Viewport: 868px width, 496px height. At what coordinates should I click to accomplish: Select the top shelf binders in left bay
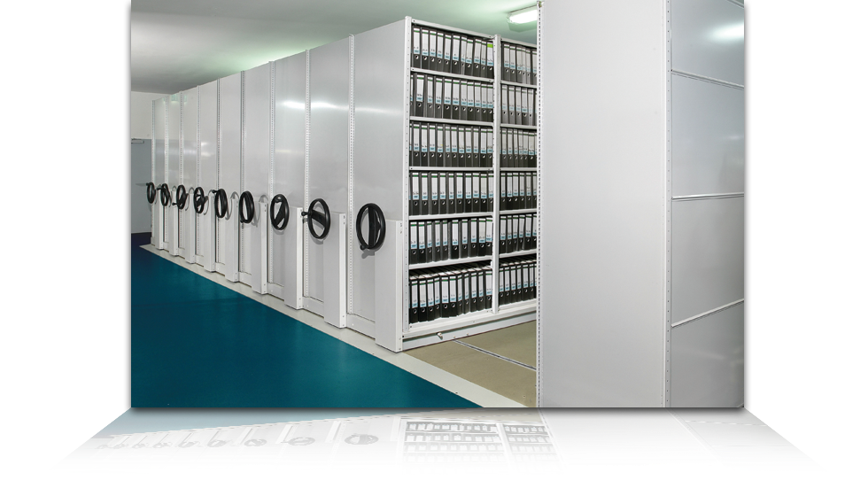452,52
